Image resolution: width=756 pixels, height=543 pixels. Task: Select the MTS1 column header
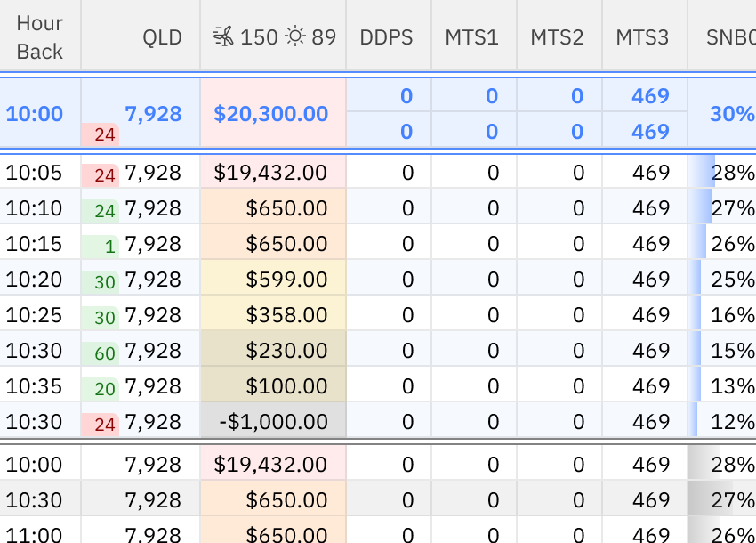tap(471, 37)
